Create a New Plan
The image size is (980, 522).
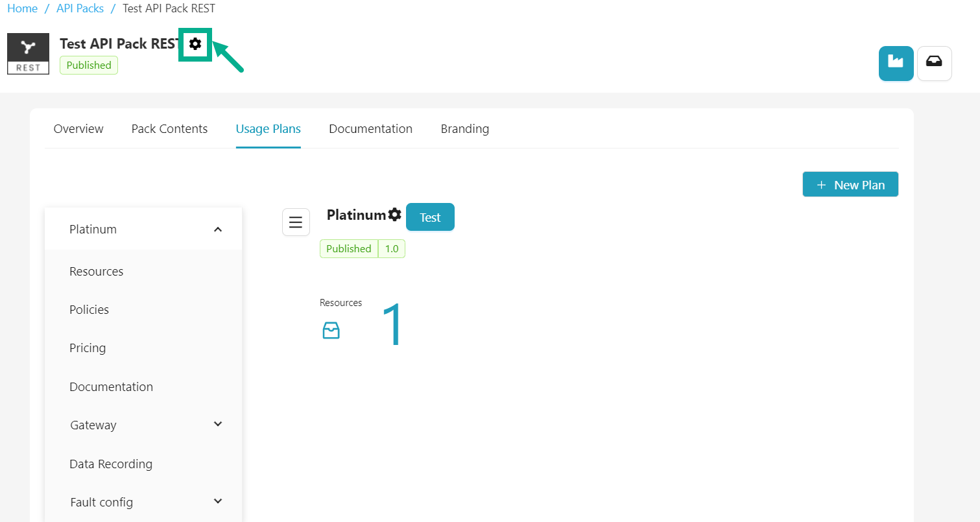click(x=850, y=185)
